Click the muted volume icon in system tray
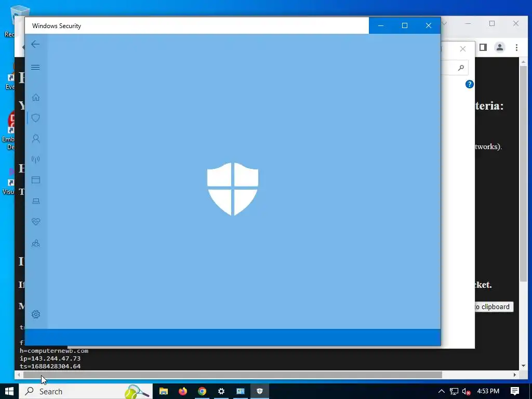This screenshot has height=399, width=532. click(466, 391)
